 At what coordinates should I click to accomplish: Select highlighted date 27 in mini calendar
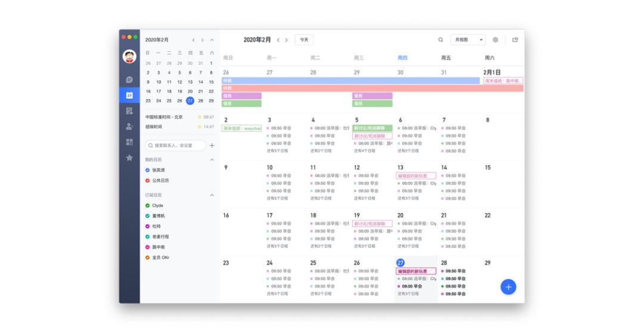(190, 101)
